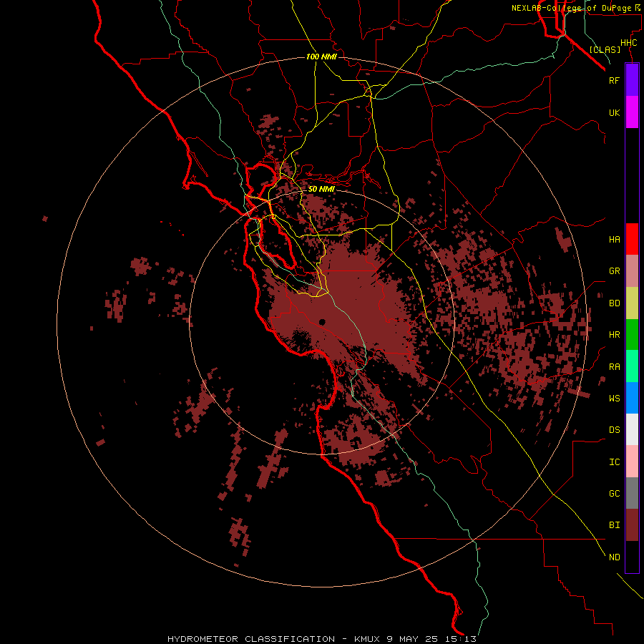Click the 15:13 timestamp
Image resolution: width=644 pixels, height=644 pixels.
tap(460, 639)
